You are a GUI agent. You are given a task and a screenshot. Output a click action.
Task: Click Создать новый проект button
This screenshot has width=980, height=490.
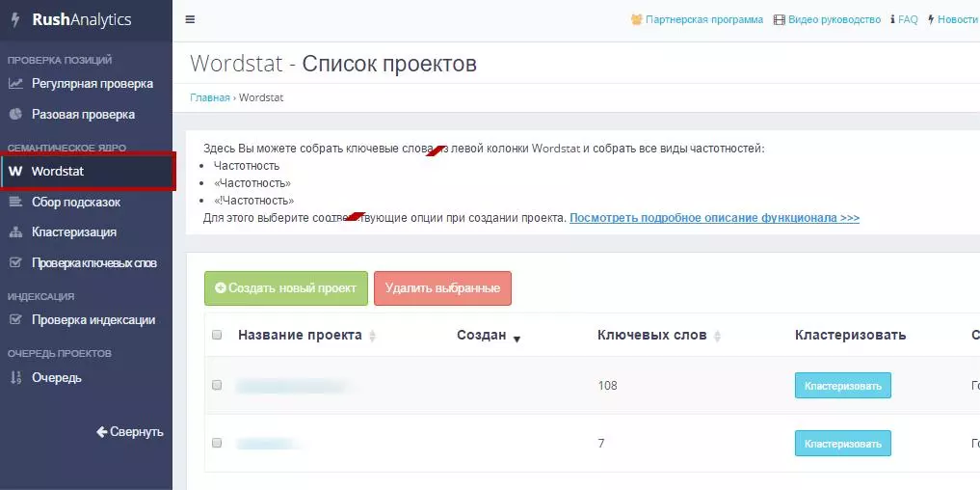(x=286, y=287)
